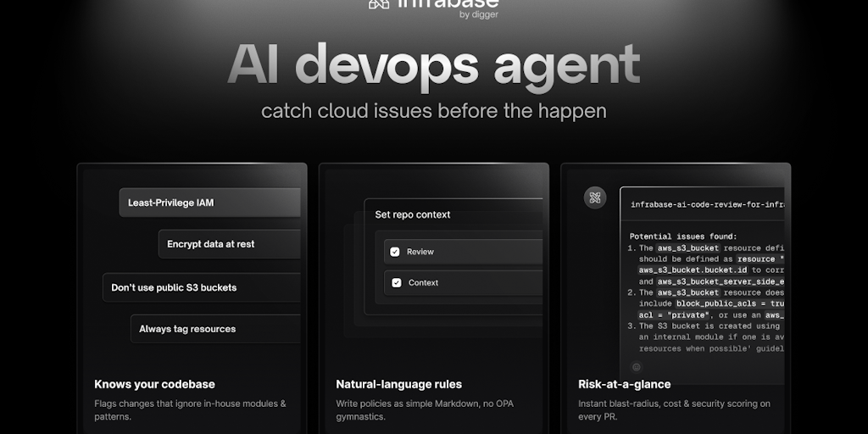Click the 'Instant blast-radius, cost & security' description
Screen dimensions: 868x434
point(674,410)
